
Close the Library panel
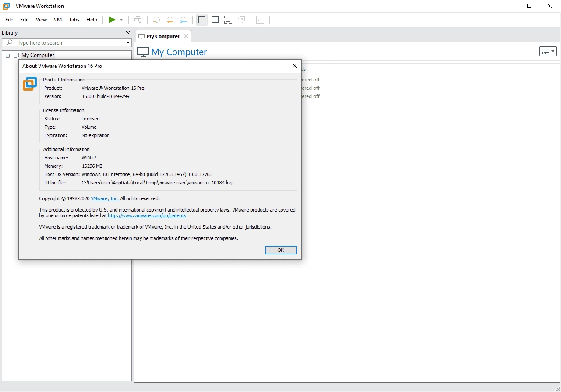coord(128,33)
